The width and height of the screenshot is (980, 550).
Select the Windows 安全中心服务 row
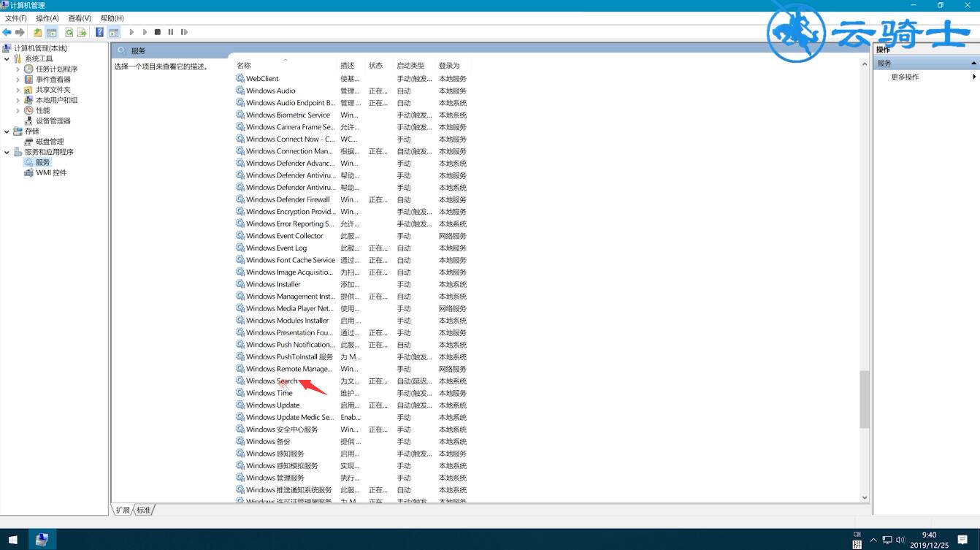pyautogui.click(x=351, y=429)
